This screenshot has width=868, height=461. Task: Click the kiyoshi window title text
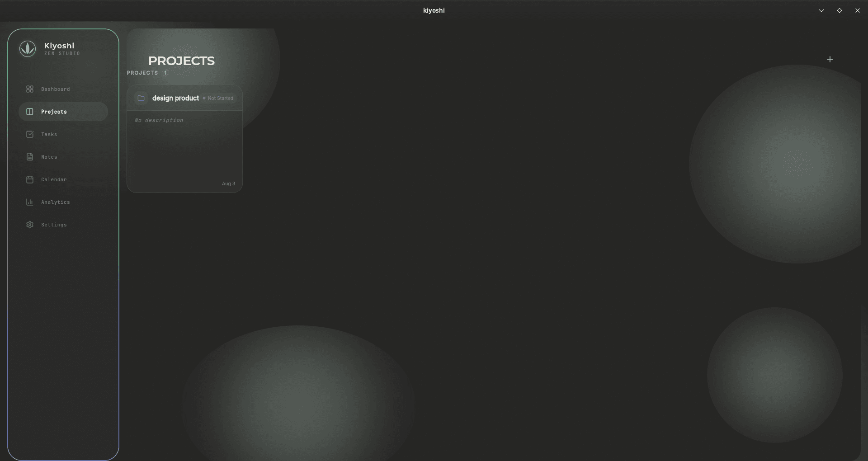click(x=434, y=10)
